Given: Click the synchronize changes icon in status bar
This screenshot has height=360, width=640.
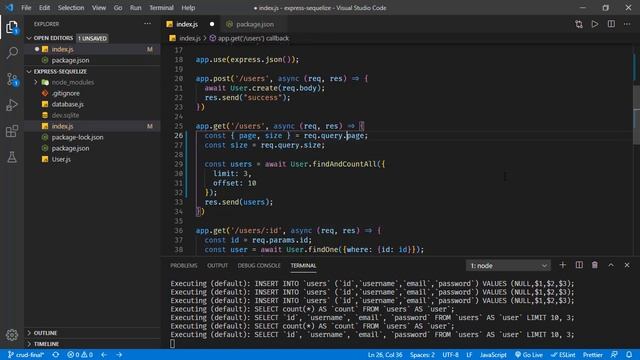Looking at the screenshot, I should (56, 355).
